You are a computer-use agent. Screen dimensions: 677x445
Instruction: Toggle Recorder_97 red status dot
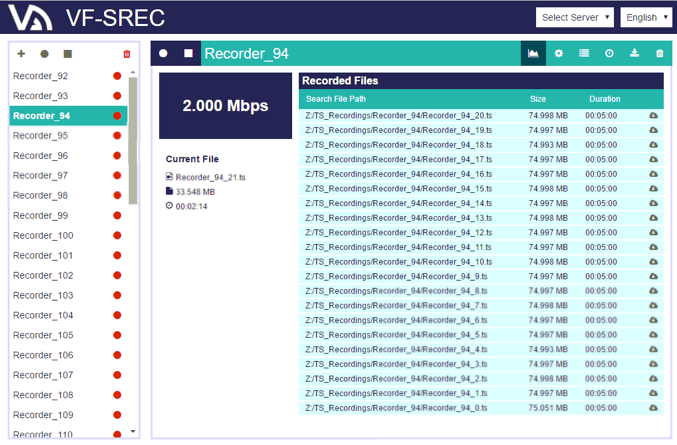tap(117, 175)
